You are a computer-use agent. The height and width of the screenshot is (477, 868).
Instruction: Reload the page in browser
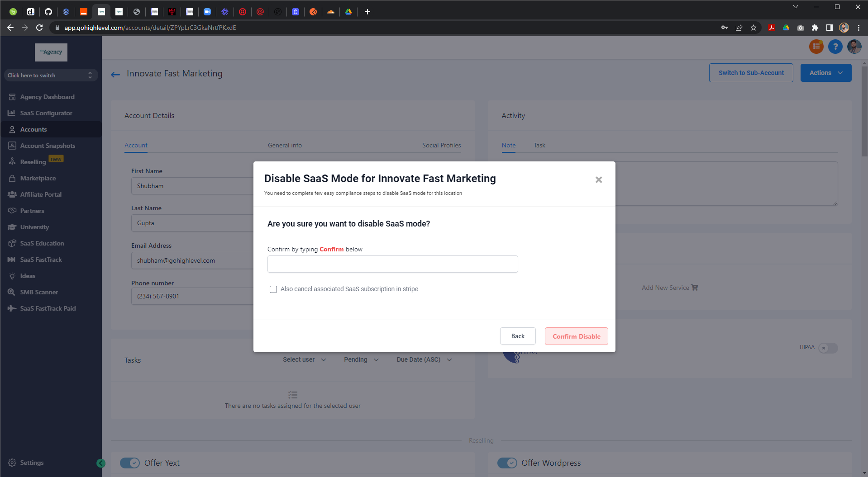pyautogui.click(x=39, y=28)
